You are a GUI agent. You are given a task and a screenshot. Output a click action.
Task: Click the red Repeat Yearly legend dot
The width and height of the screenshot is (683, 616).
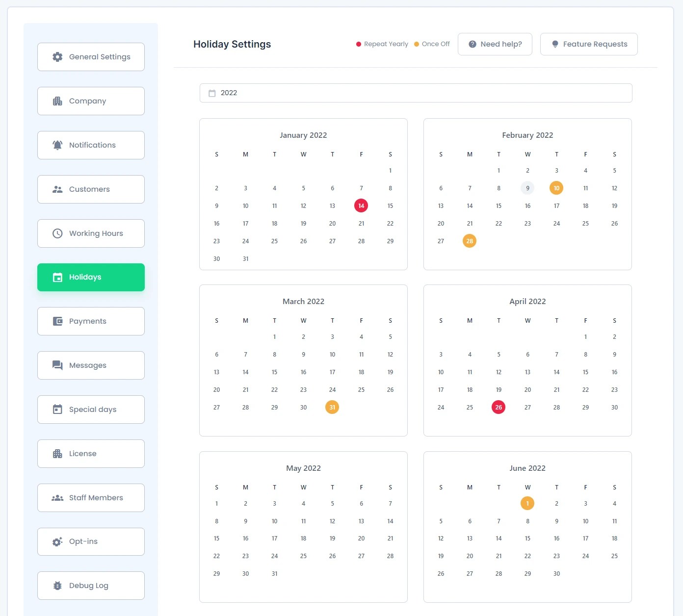pyautogui.click(x=358, y=44)
